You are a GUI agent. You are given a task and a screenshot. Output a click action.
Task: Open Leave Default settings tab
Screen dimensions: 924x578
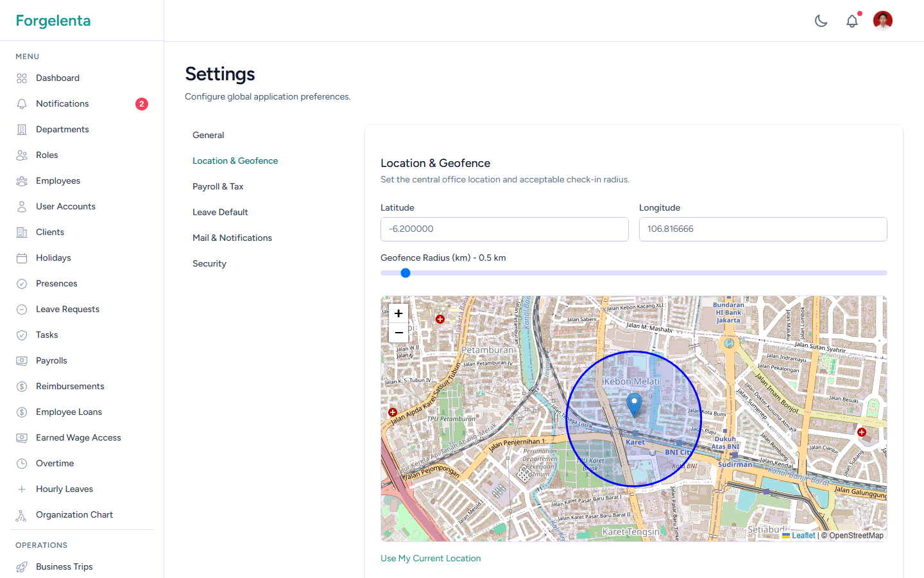(x=220, y=212)
